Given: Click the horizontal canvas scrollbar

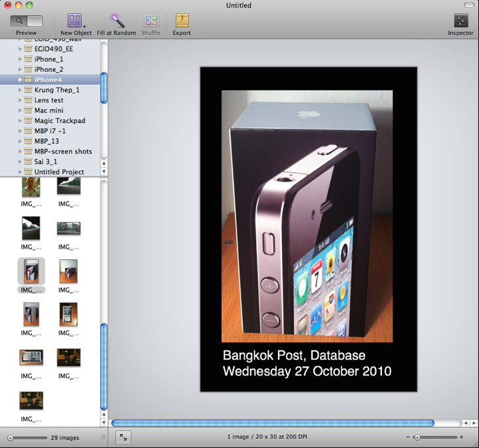Looking at the screenshot, I should [273, 423].
